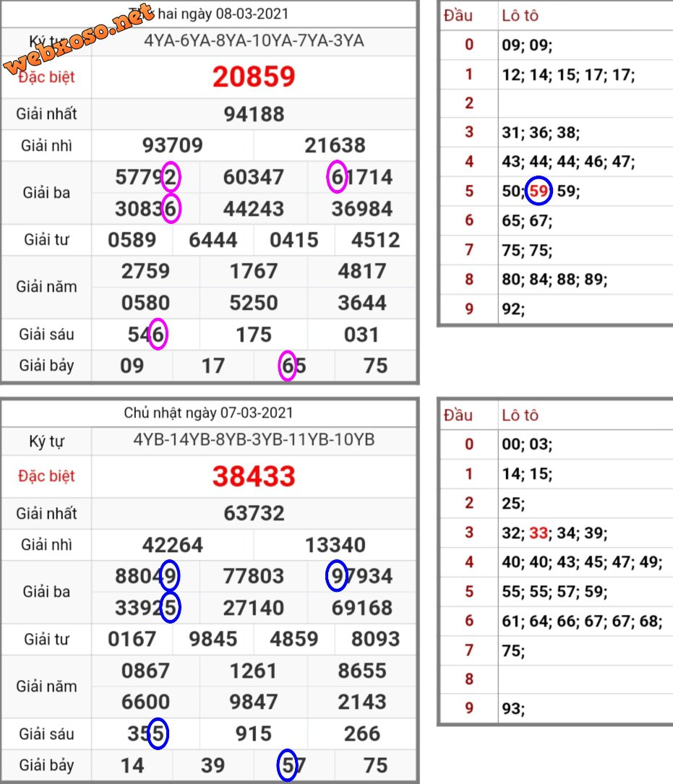The width and height of the screenshot is (673, 784).
Task: Select fourth prize number 0589
Action: [x=132, y=240]
